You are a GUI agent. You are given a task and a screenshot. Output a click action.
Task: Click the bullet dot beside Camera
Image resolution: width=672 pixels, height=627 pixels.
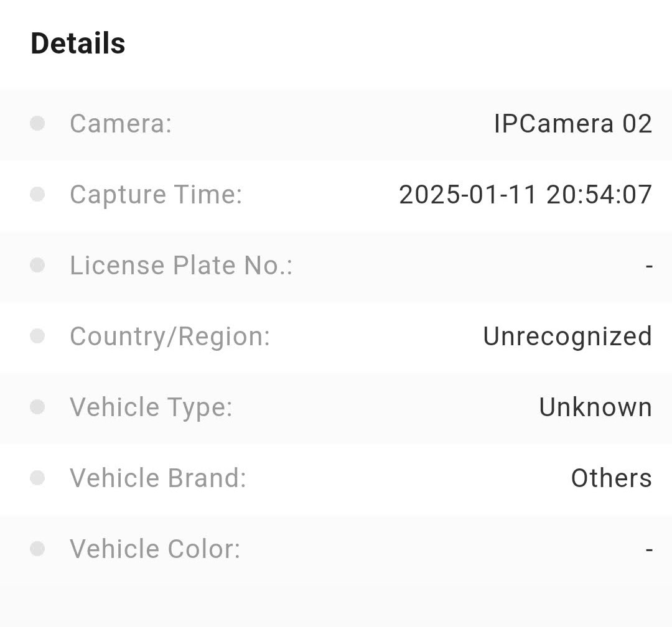(37, 123)
